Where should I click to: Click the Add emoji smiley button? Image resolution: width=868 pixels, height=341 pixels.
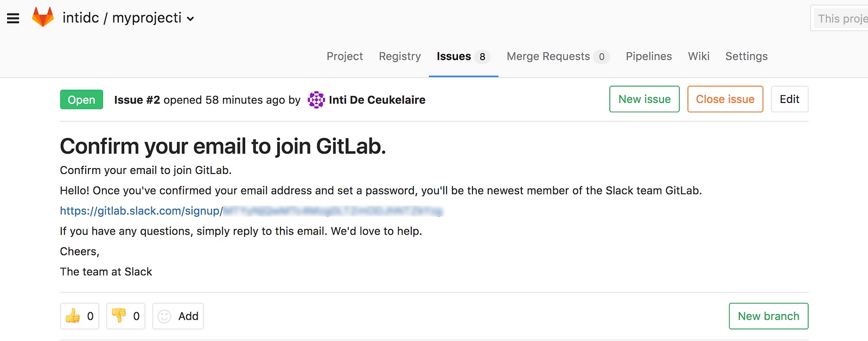point(178,316)
